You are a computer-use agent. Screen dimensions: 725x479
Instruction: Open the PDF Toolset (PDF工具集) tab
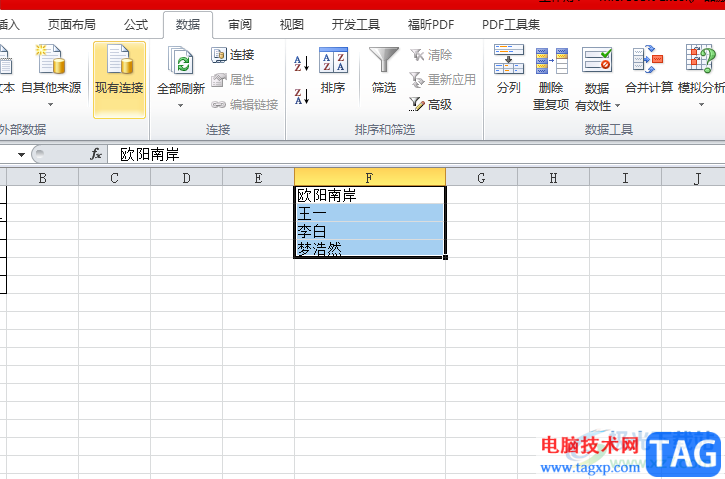(x=511, y=25)
